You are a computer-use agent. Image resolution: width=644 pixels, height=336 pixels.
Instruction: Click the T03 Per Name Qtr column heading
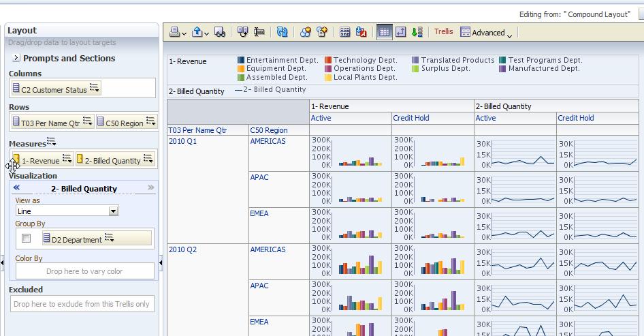click(x=197, y=130)
